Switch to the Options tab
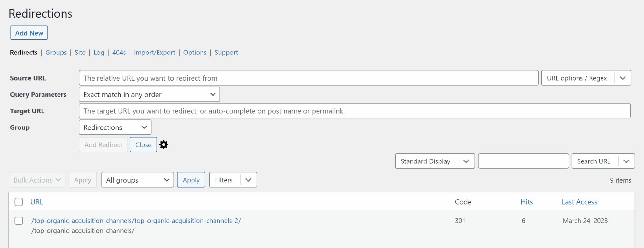This screenshot has width=644, height=248. 195,52
